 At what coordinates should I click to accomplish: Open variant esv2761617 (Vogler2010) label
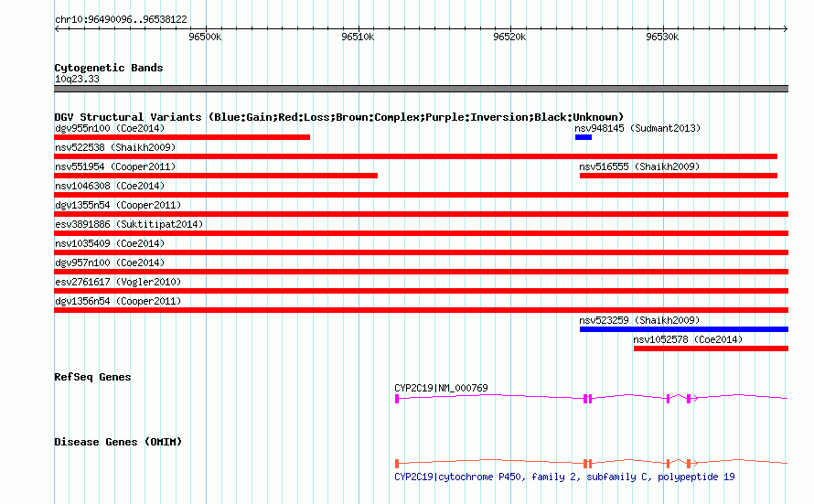(118, 282)
